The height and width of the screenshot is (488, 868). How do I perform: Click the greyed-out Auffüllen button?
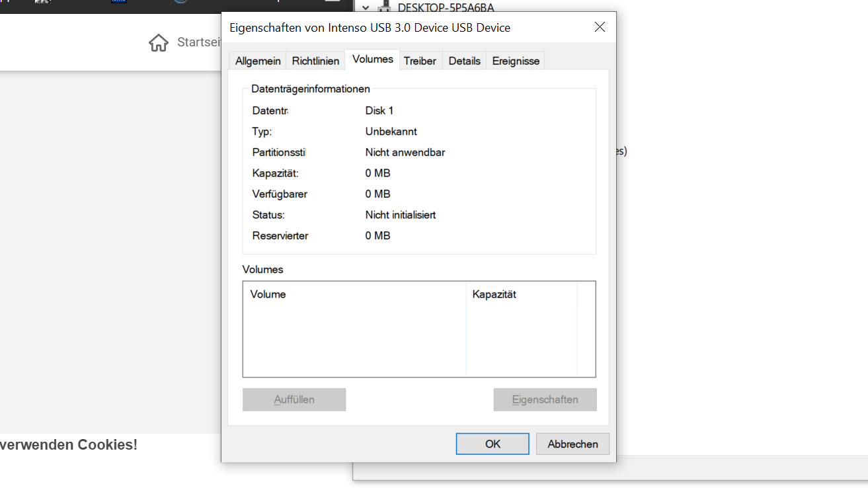click(294, 399)
